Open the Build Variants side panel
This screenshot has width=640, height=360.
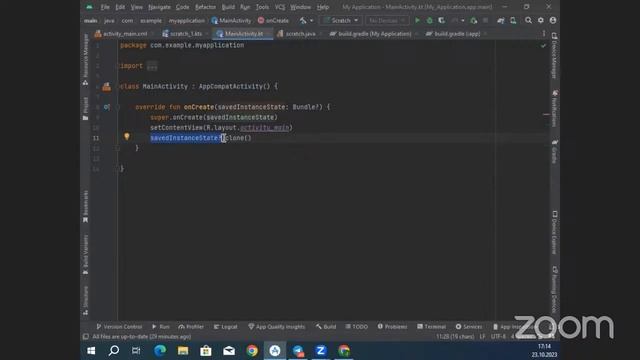click(x=85, y=254)
